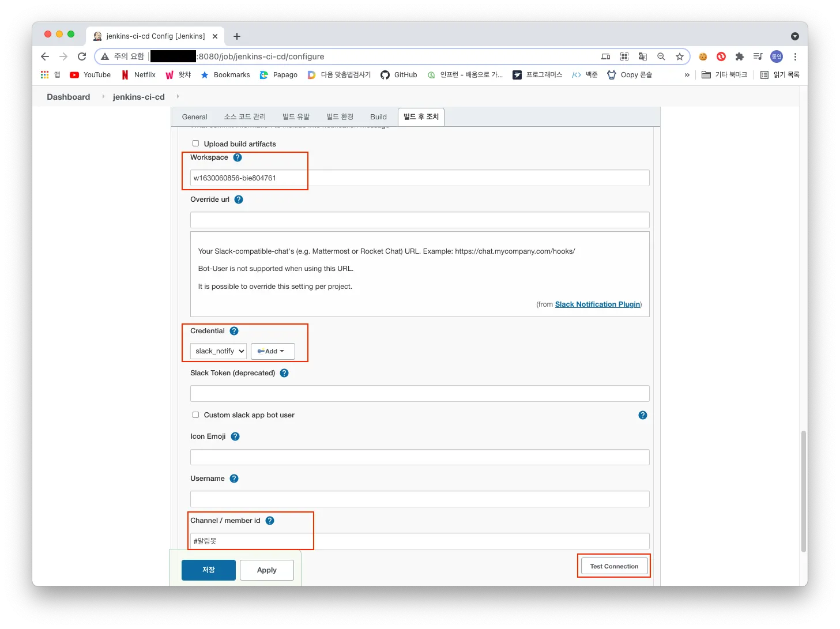
Task: Focus the Override url input field
Action: pyautogui.click(x=420, y=220)
